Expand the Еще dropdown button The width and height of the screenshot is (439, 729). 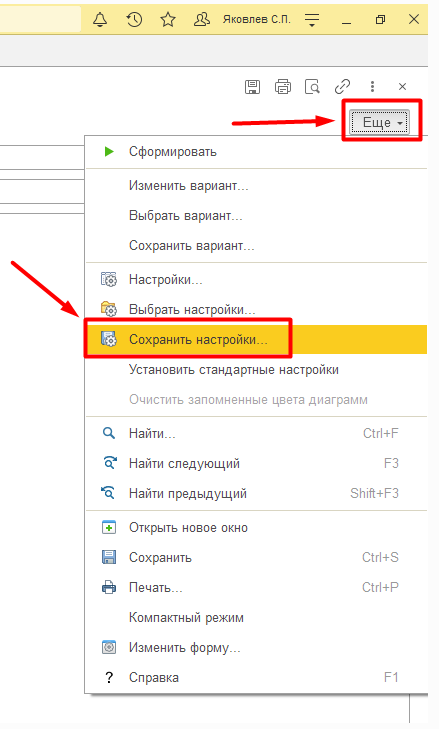380,122
